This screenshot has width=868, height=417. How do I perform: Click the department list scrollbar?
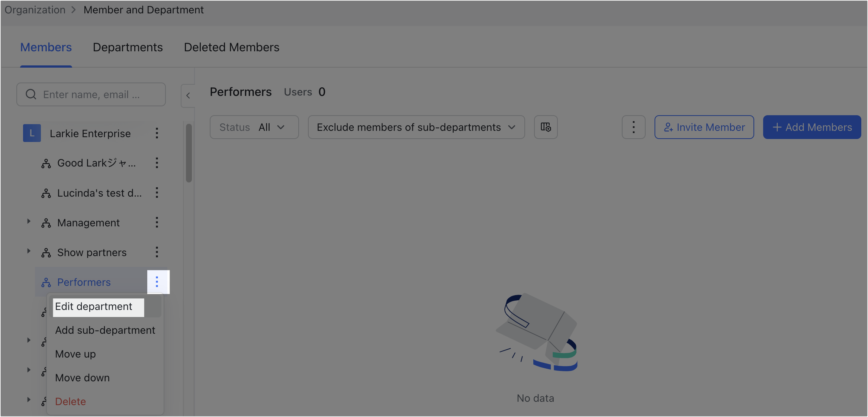pyautogui.click(x=189, y=153)
